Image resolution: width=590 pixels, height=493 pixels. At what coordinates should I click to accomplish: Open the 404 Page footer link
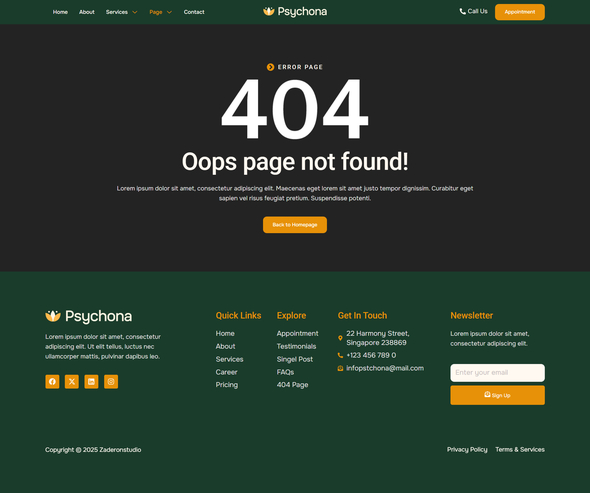click(293, 385)
